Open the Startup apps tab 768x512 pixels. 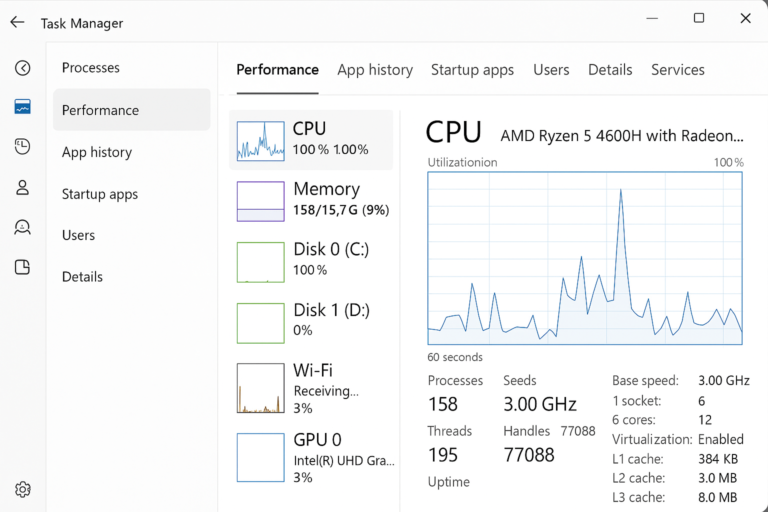click(x=472, y=70)
